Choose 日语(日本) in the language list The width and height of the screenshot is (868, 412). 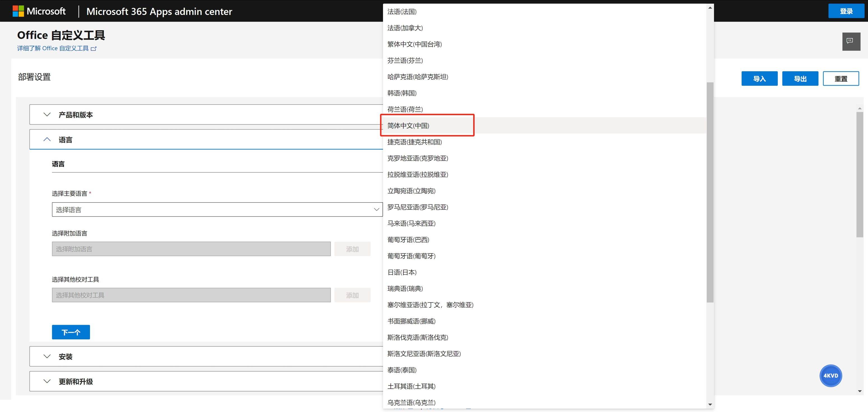[402, 272]
